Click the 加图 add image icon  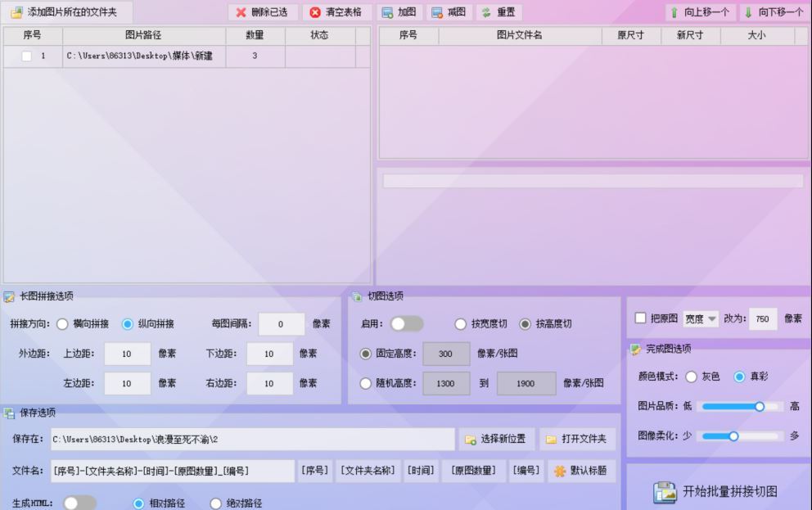point(387,12)
